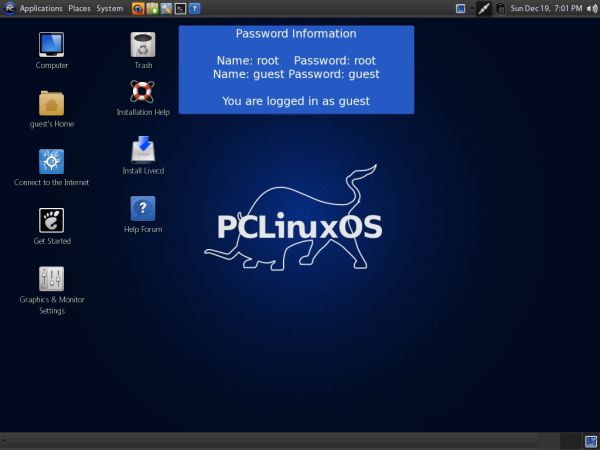Viewport: 600px width, 450px height.
Task: Open the Help Forum icon
Action: pos(143,209)
